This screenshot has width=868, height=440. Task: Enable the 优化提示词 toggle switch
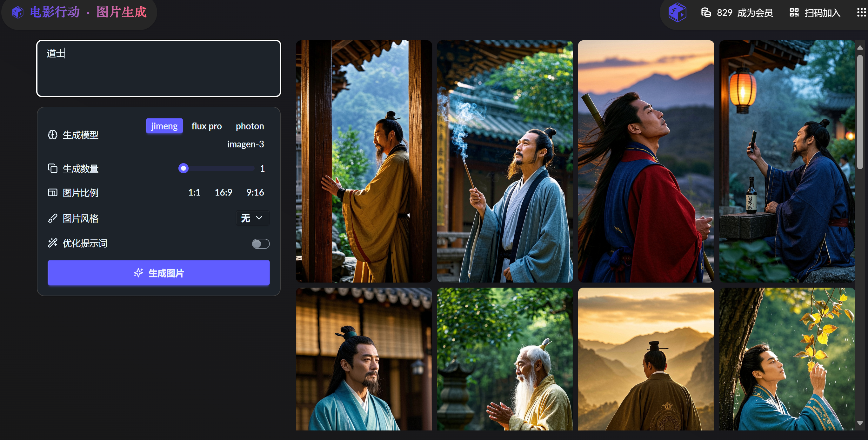tap(260, 243)
